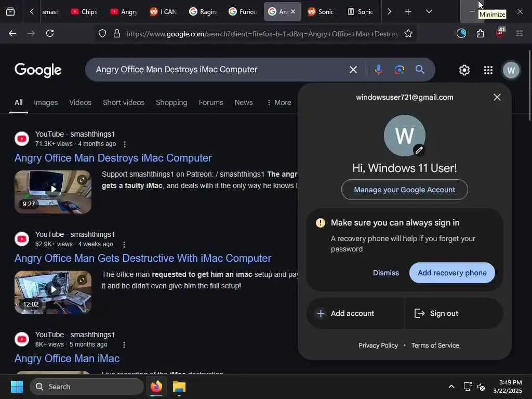Open Firefox application menu
This screenshot has width=532, height=399.
[x=519, y=33]
